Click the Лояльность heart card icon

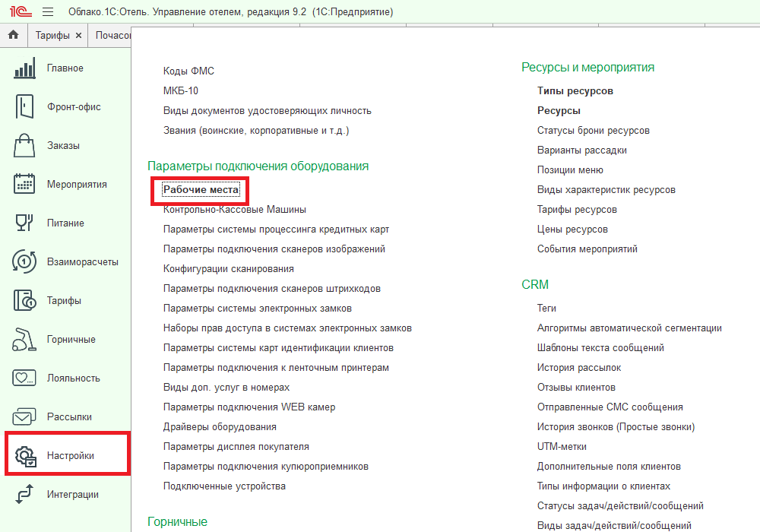[24, 378]
